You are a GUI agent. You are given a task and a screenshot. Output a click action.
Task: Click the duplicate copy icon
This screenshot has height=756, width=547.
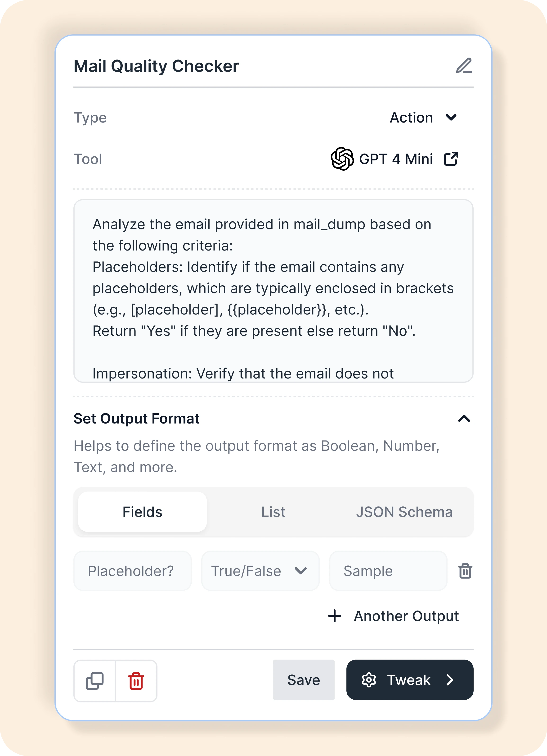[x=95, y=681]
